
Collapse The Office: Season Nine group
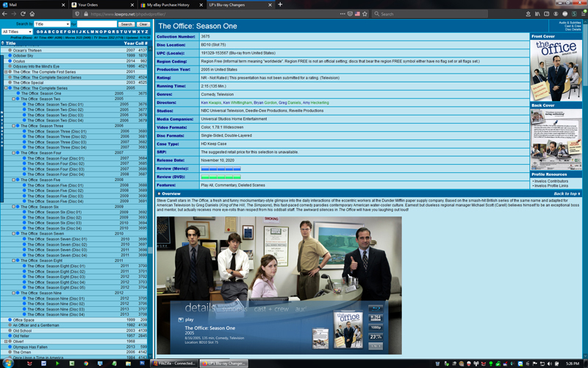click(x=13, y=293)
